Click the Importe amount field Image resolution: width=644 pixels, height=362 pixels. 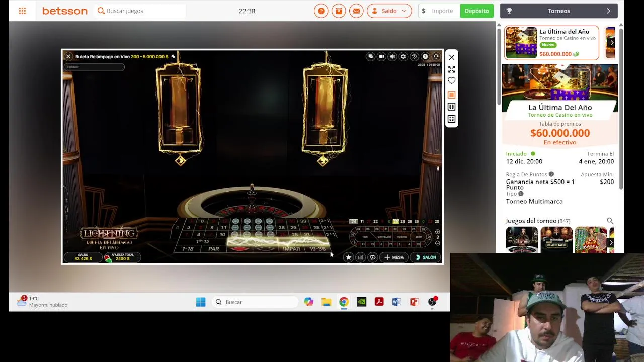pos(439,11)
